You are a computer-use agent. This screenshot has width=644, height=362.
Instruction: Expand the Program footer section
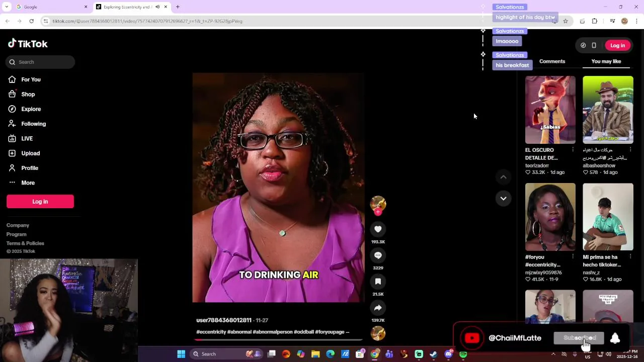tap(16, 234)
